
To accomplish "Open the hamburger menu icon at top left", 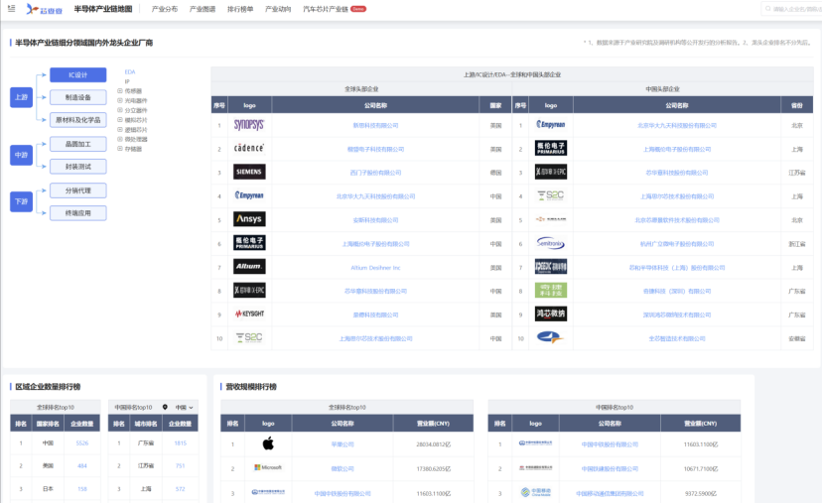I will [11, 8].
